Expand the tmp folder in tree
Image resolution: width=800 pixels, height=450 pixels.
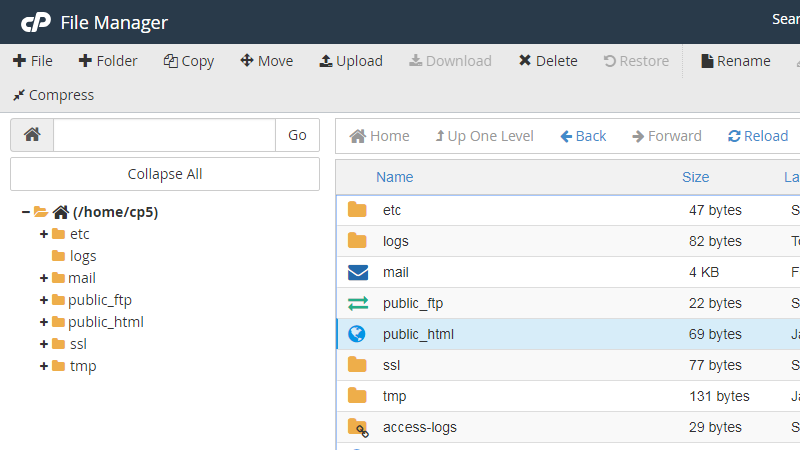pyautogui.click(x=44, y=366)
